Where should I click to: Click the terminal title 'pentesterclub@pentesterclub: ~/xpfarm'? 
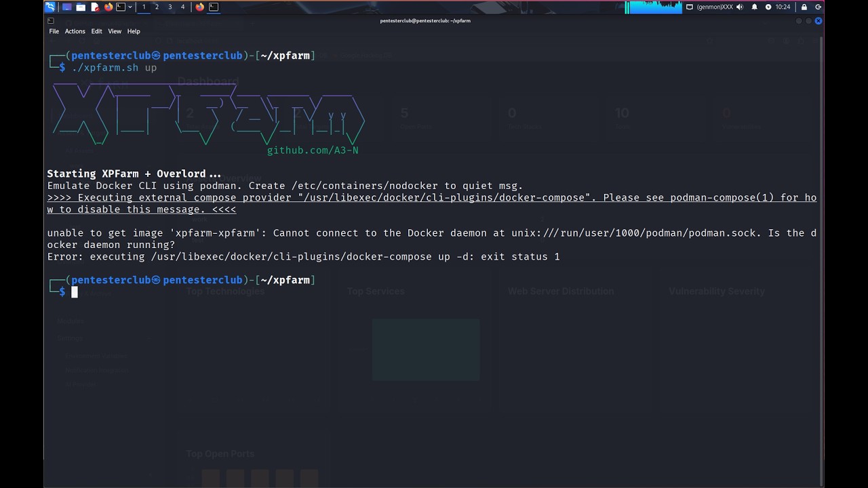pyautogui.click(x=425, y=21)
